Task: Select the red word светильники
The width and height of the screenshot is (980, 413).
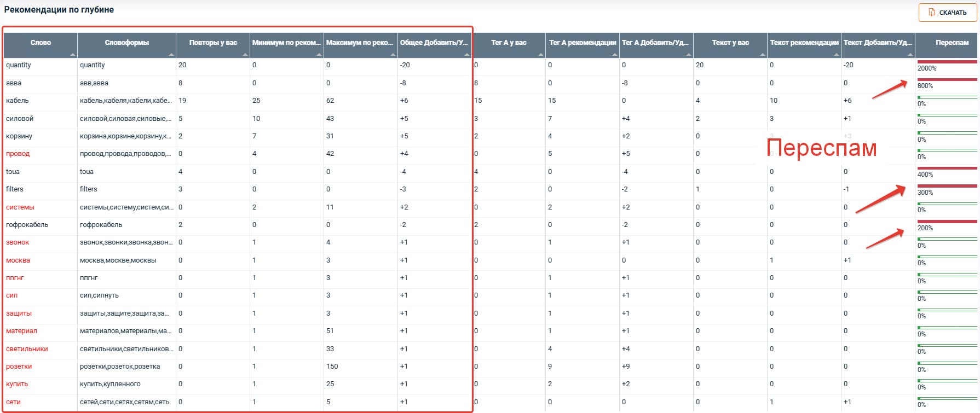Action: coord(27,349)
